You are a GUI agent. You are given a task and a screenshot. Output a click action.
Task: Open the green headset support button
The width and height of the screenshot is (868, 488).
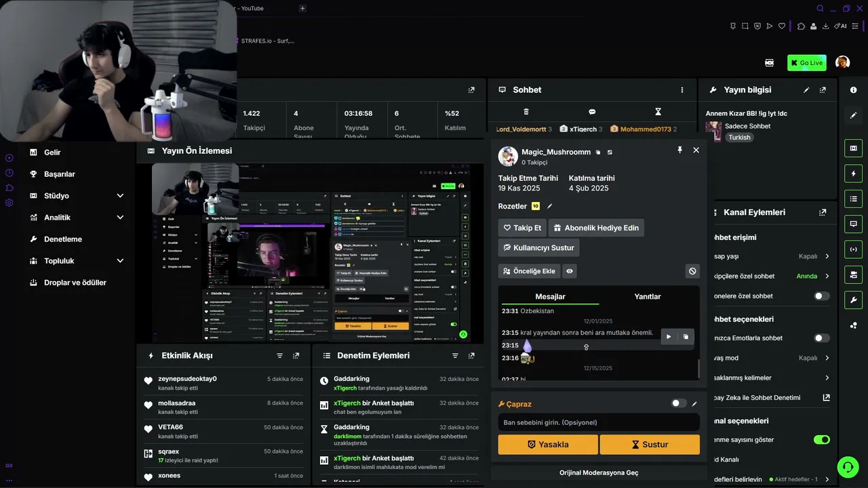pyautogui.click(x=847, y=467)
